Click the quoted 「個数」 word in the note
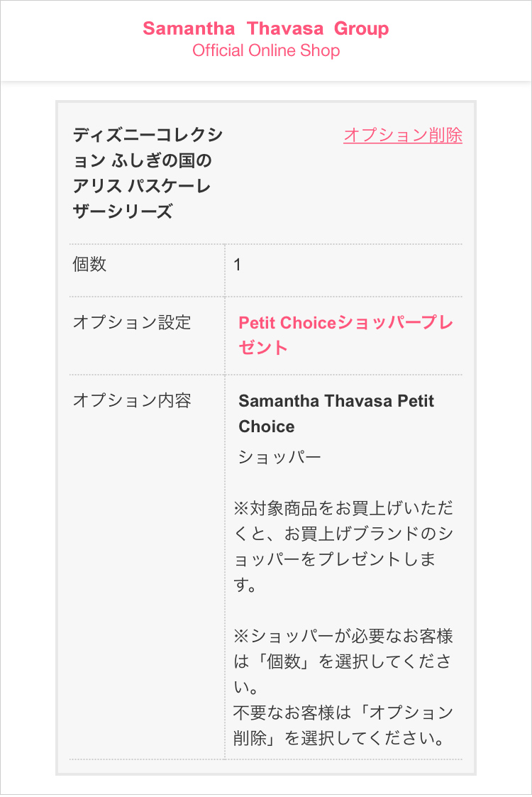Image resolution: width=532 pixels, height=797 pixels. [x=285, y=662]
